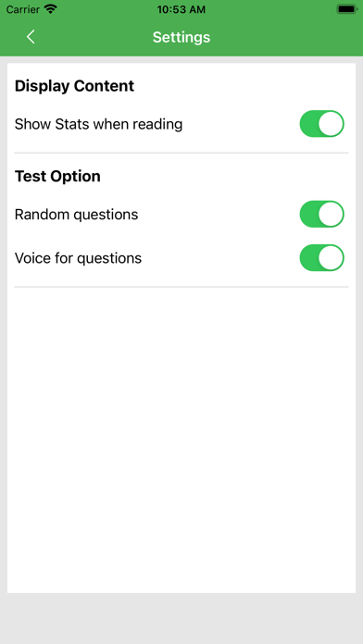The height and width of the screenshot is (644, 363).
Task: Tap the divider line below Voice for questions
Action: tap(181, 287)
